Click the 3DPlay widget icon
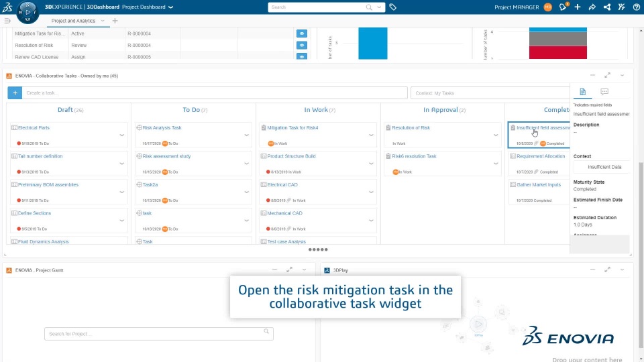The height and width of the screenshot is (362, 644). (x=327, y=270)
